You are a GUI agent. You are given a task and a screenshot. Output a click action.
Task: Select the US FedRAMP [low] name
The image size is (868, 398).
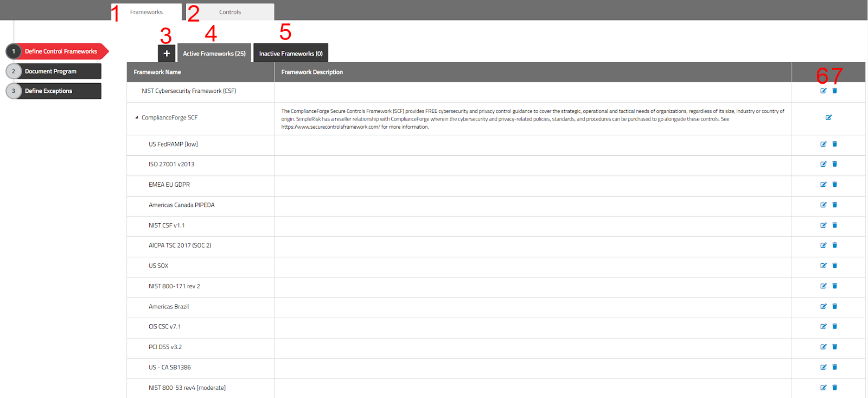coord(173,144)
